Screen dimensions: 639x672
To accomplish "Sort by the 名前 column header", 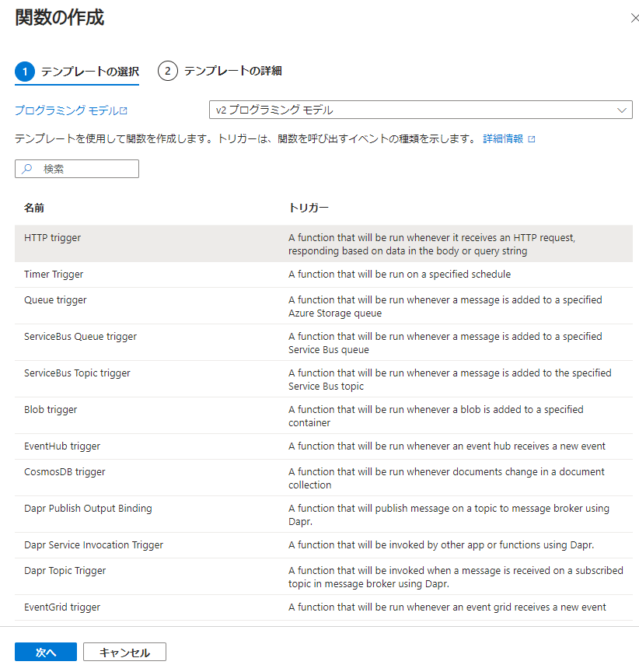I will point(34,208).
